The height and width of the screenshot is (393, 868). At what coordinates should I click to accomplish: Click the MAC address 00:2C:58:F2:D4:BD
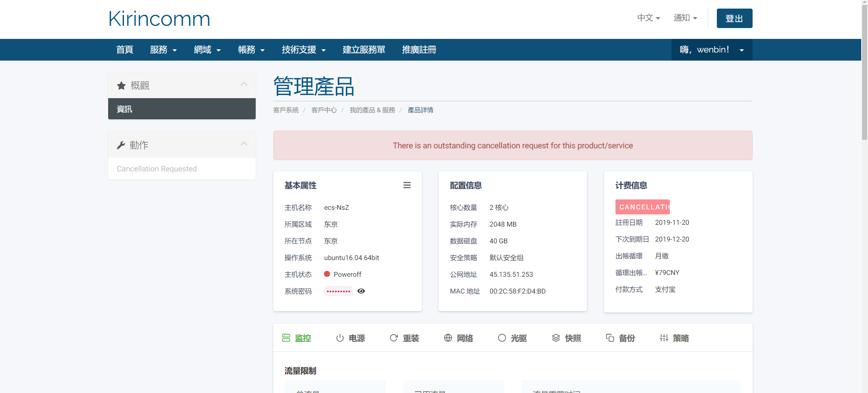518,291
